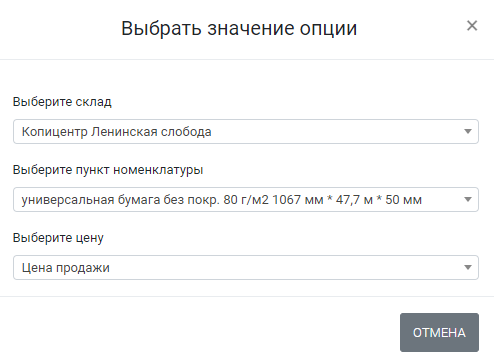Click the word 'слобода' in warehouse field

click(x=186, y=132)
